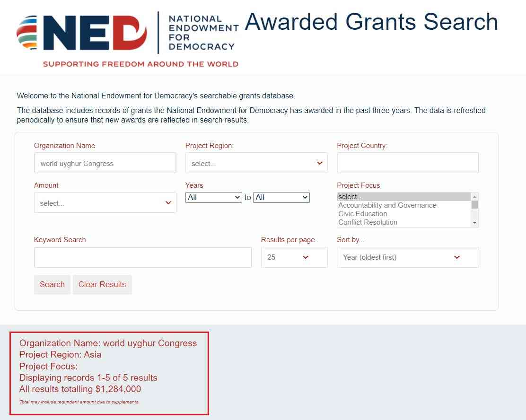Open the Results per page dropdown
The image size is (526, 420).
tap(294, 257)
